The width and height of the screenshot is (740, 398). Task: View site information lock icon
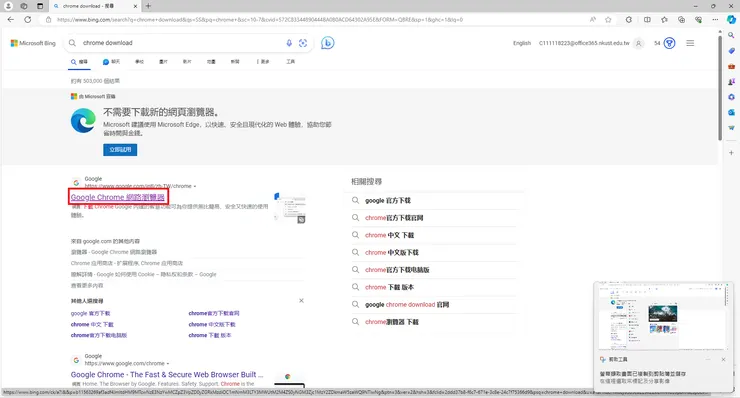(48, 20)
